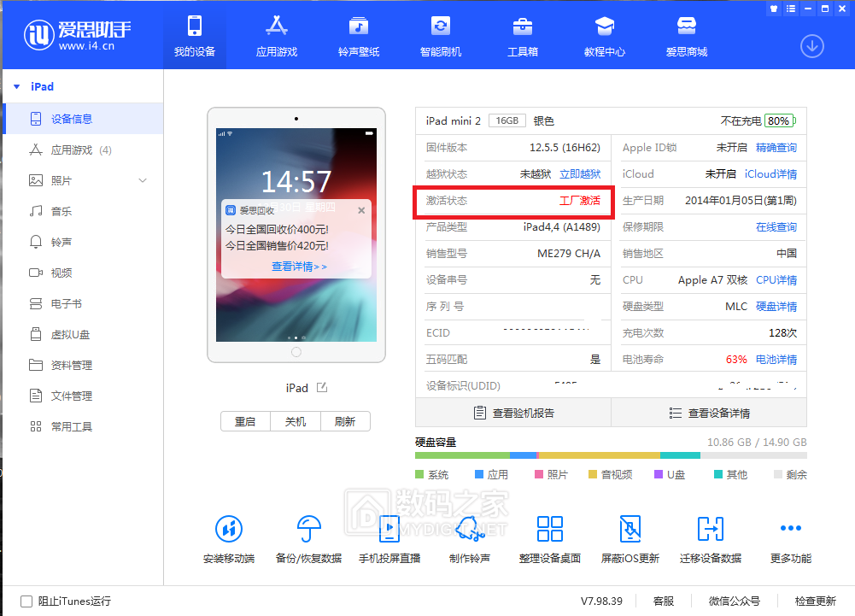The image size is (855, 616).
Task: Click 立即越狱 link
Action: (x=580, y=174)
